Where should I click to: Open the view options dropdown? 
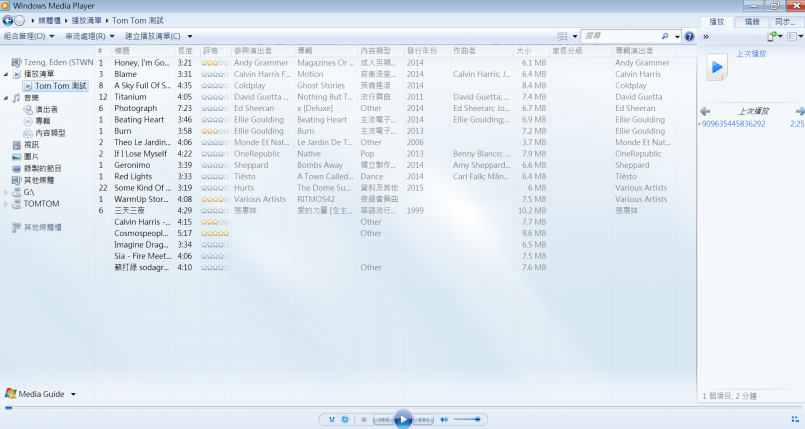tap(573, 36)
